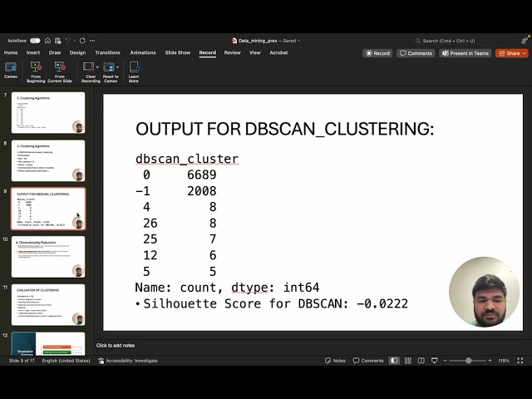
Task: Select slide 8 thumbnail
Action: [48, 160]
